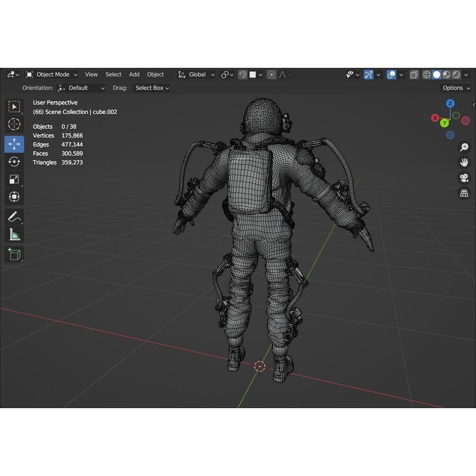
Task: Toggle camera view with camera icon
Action: (x=464, y=178)
